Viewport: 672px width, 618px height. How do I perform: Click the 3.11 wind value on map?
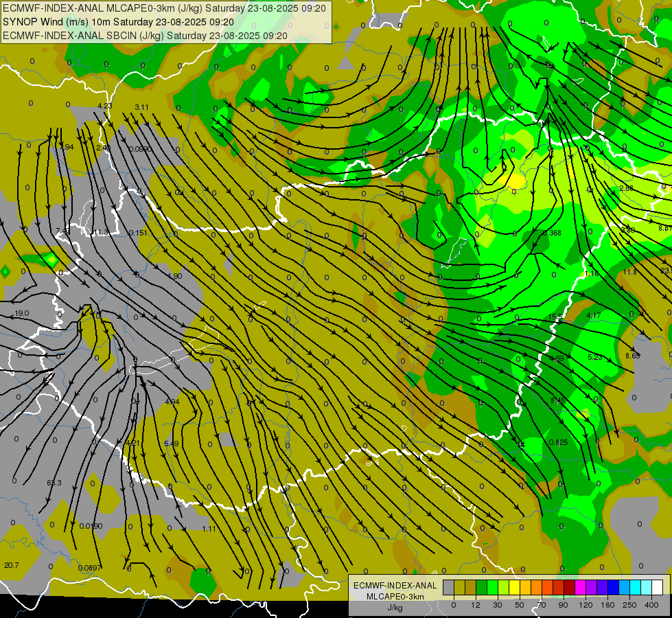pos(141,107)
